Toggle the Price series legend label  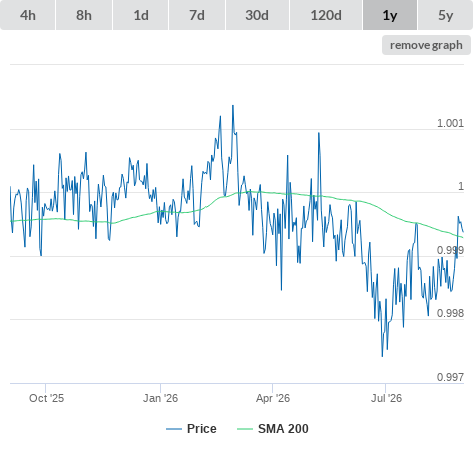[x=202, y=429]
